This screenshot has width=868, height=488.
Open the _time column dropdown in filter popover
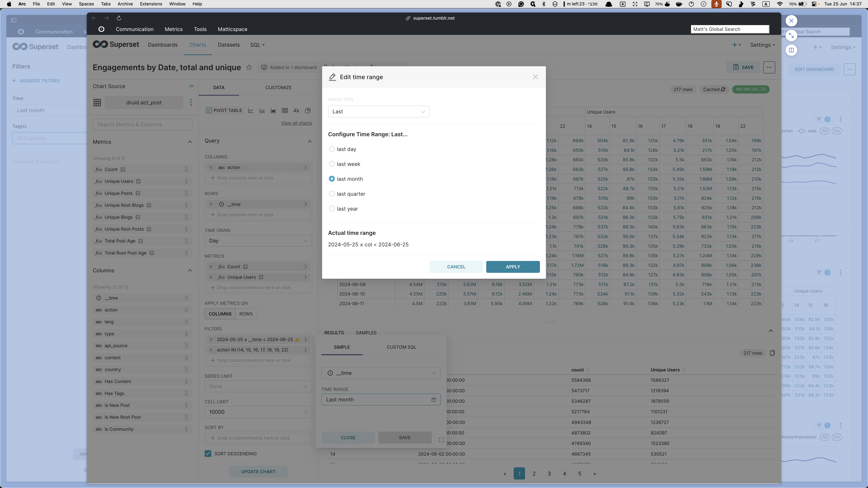381,373
